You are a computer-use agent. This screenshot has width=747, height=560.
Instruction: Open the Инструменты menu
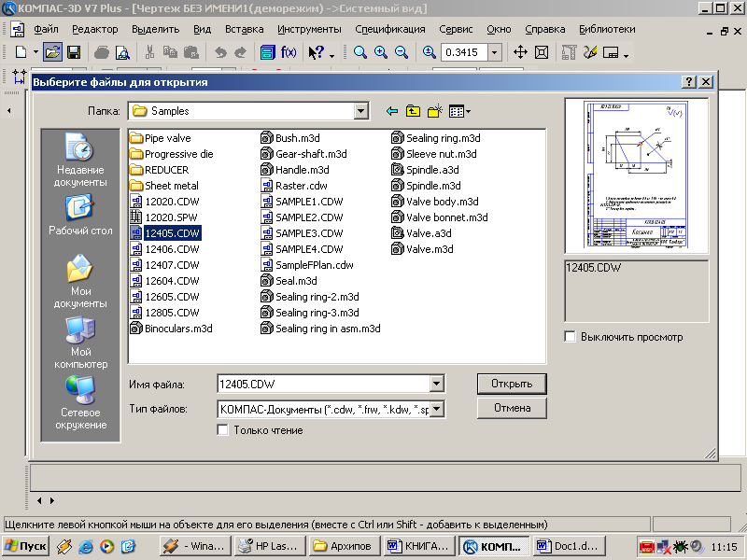point(310,29)
